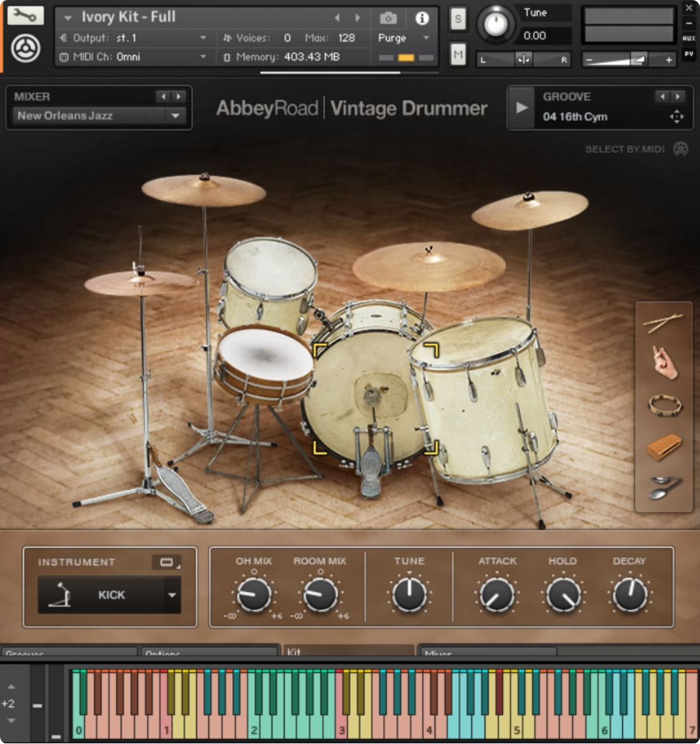Click the pan L/R slider
Image resolution: width=700 pixels, height=744 pixels.
pos(523,60)
